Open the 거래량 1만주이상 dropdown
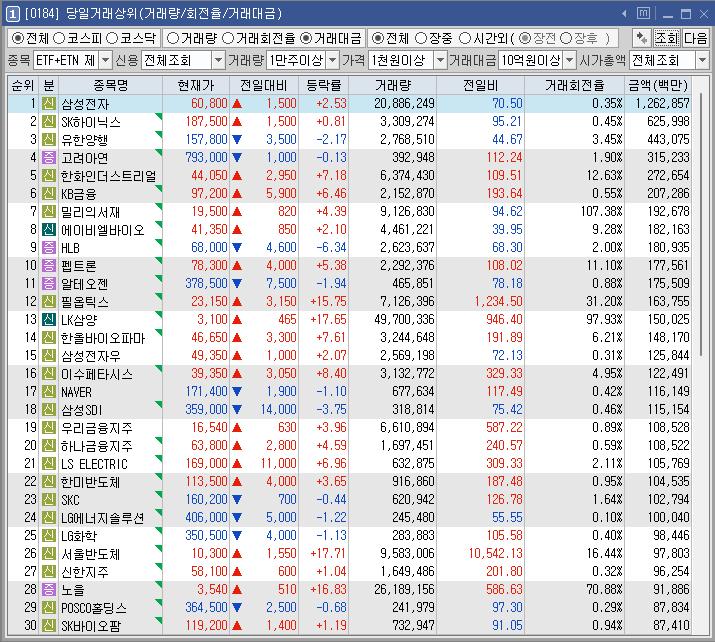The height and width of the screenshot is (642, 715). click(333, 60)
